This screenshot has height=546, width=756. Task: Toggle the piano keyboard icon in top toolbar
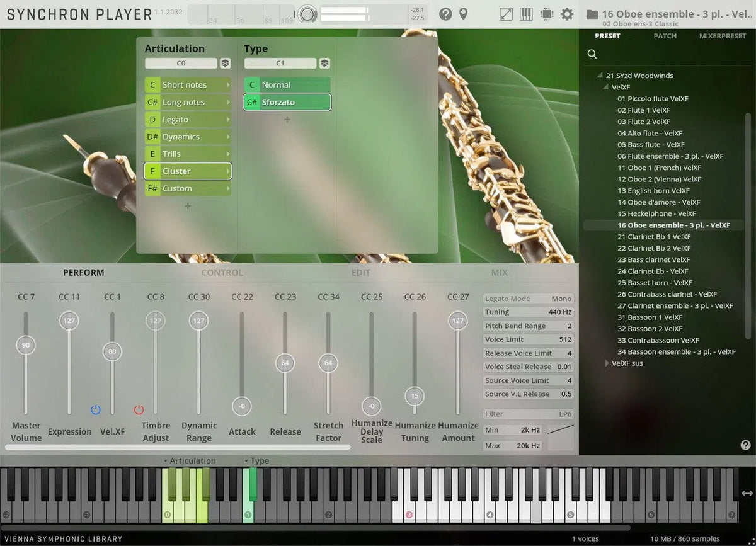527,14
